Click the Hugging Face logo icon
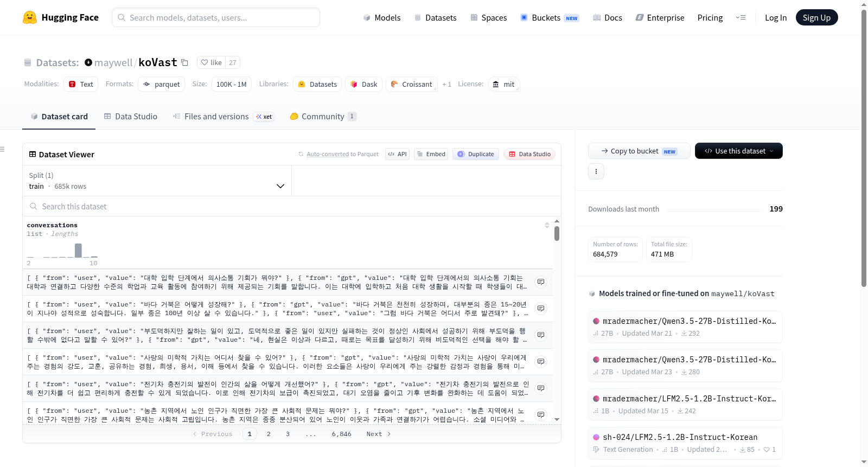The width and height of the screenshot is (868, 467). tap(30, 17)
